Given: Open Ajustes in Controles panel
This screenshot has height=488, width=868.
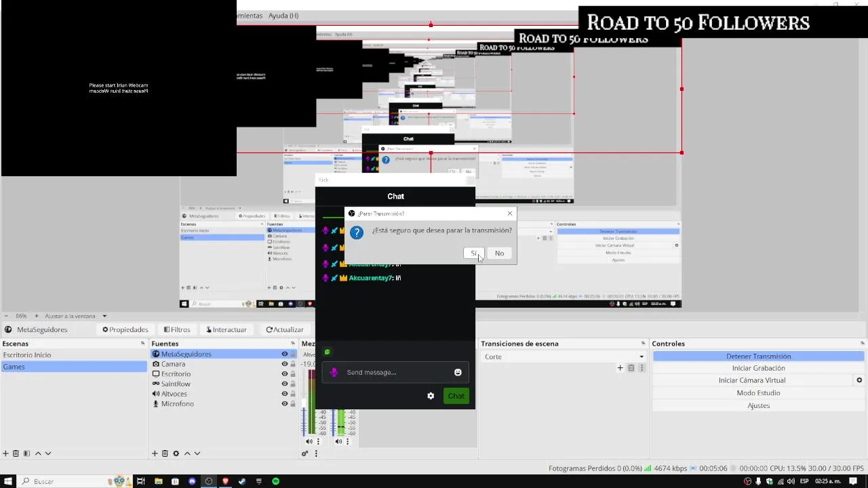Looking at the screenshot, I should click(758, 405).
